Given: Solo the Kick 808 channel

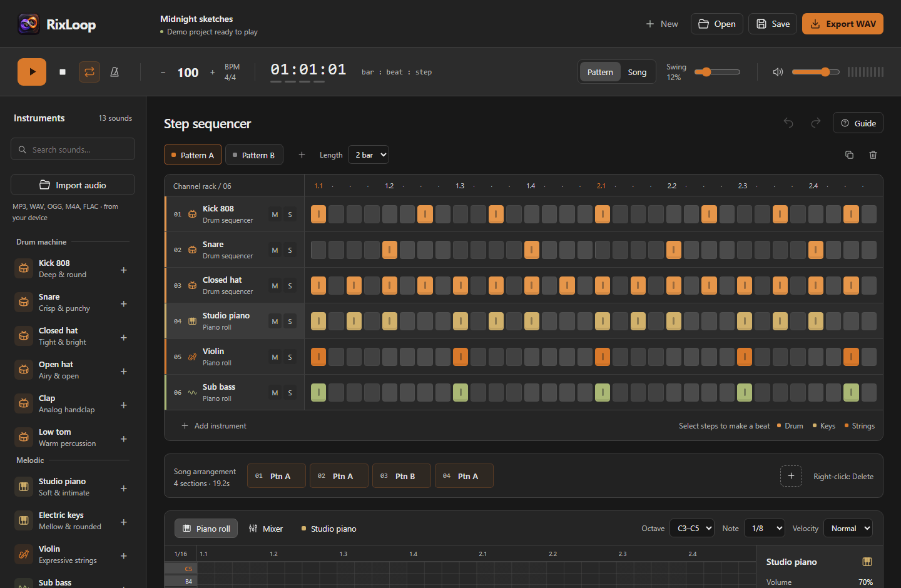Looking at the screenshot, I should click(290, 215).
